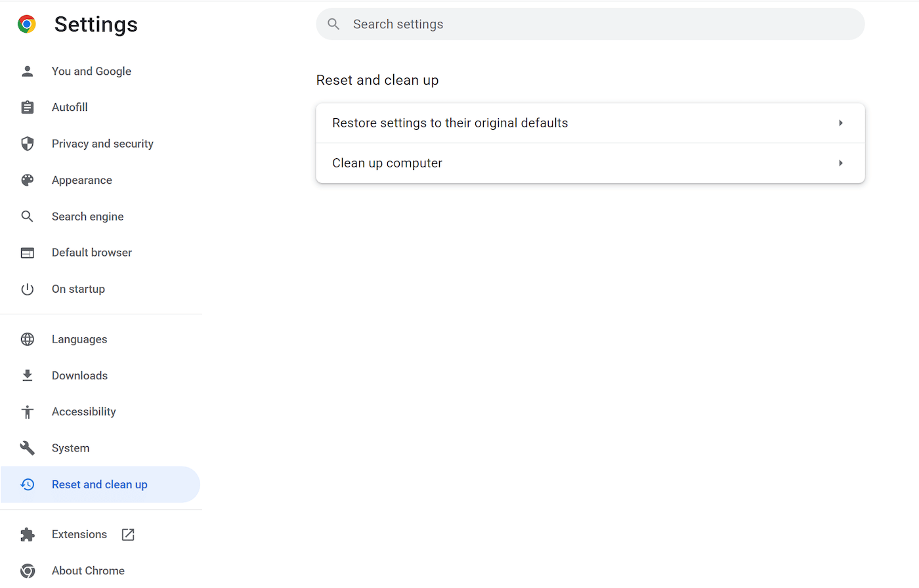Click the Downloads arrow icon

[x=27, y=375]
